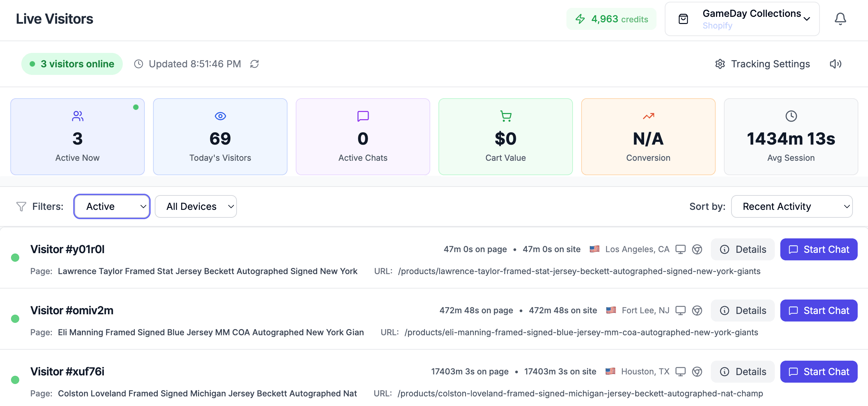Image resolution: width=868 pixels, height=406 pixels.
Task: Toggle the sound alerts speaker icon
Action: click(x=836, y=64)
